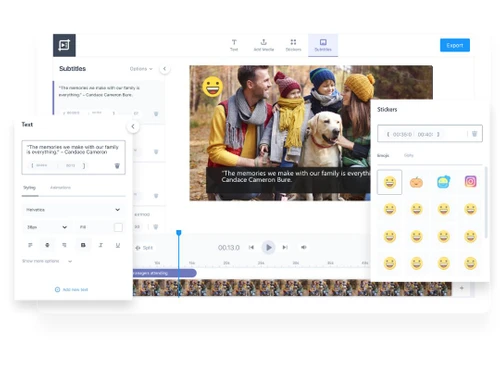Select the smiley sticker on the video preview

[212, 87]
